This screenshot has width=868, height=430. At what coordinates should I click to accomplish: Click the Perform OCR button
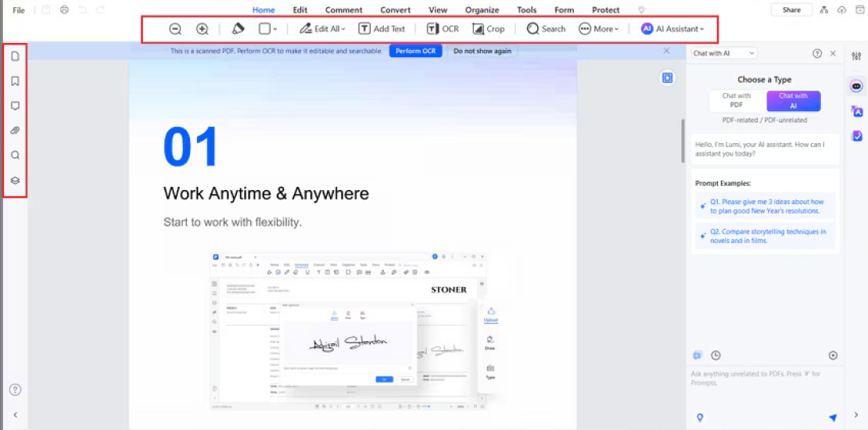point(416,51)
